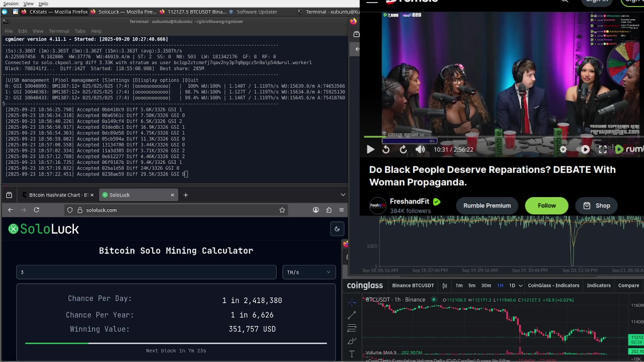Screen dimensions: 644x362
Task: Edit the hashrate input field
Action: coord(146,272)
